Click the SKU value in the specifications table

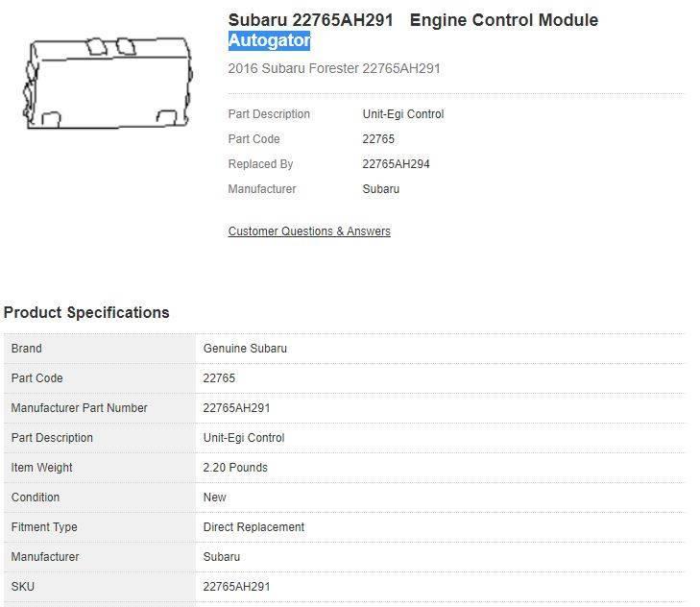click(x=236, y=587)
